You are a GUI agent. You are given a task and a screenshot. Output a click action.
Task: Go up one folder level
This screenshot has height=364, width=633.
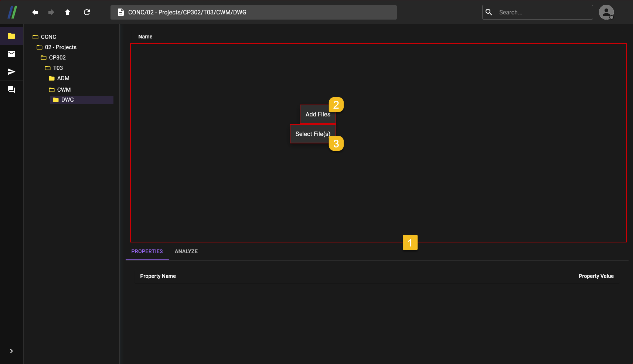point(68,12)
